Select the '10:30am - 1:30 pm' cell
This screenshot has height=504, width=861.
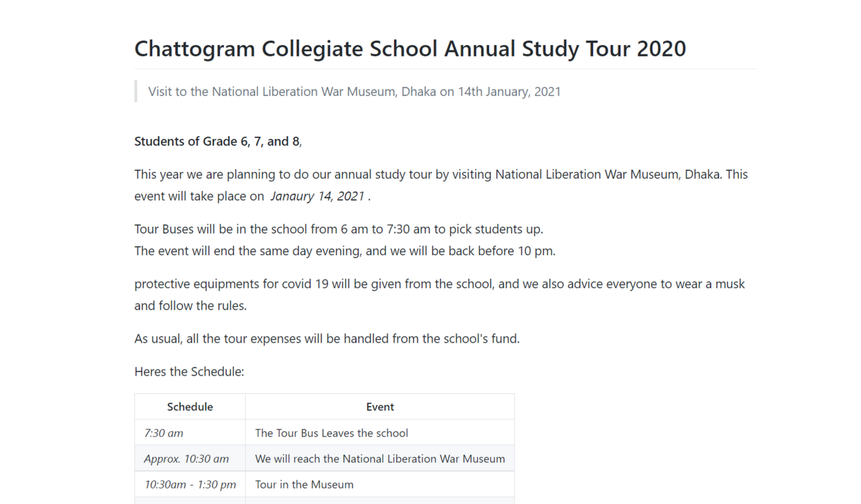[190, 484]
